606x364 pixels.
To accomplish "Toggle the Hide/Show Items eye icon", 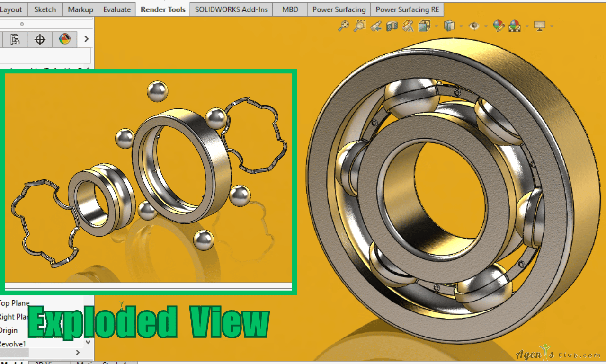I will coord(474,26).
